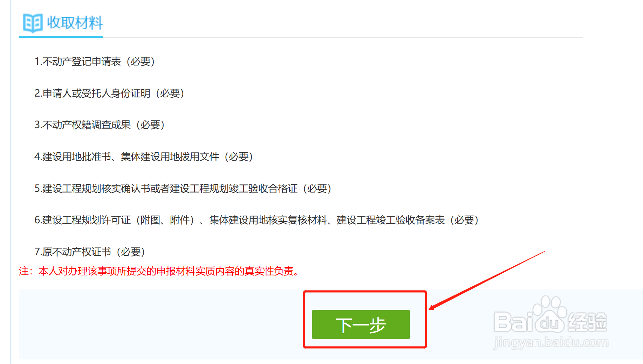Click the jingyan.baidu.com watermark text

coord(551,342)
